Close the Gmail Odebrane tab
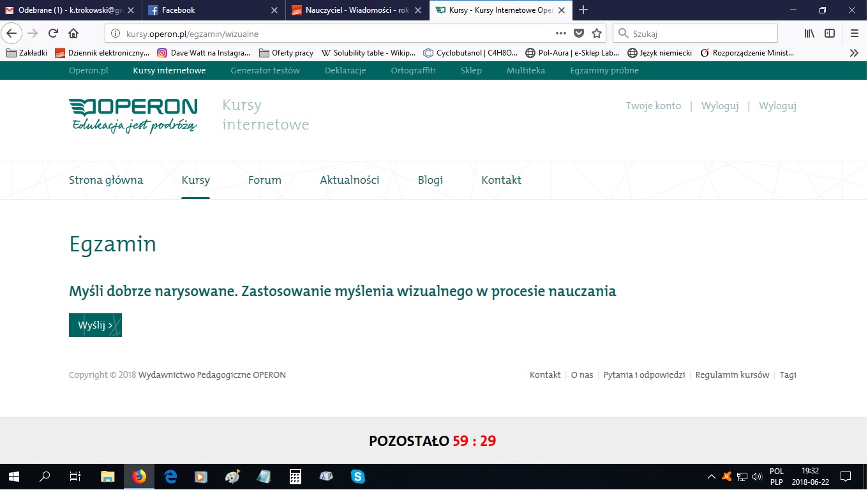 [x=130, y=10]
